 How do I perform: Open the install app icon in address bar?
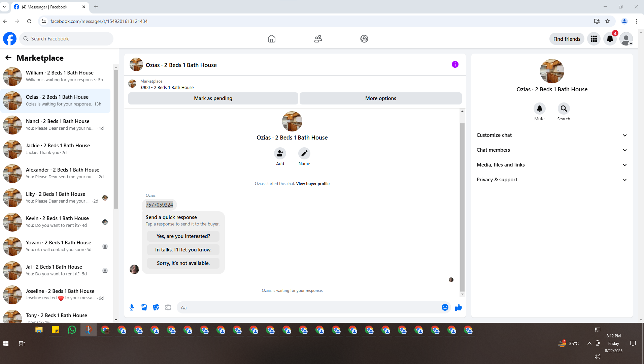597,21
